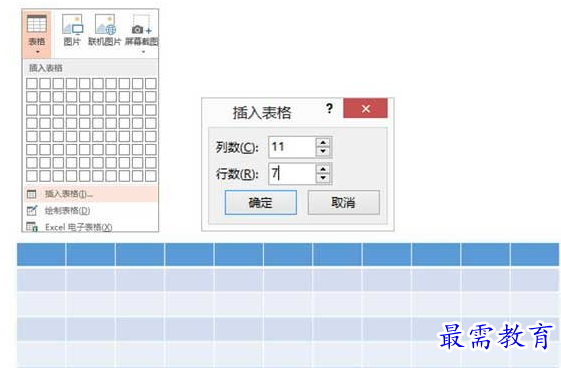
Task: Choose 插入表格(I)... menu entry
Action: click(x=91, y=194)
